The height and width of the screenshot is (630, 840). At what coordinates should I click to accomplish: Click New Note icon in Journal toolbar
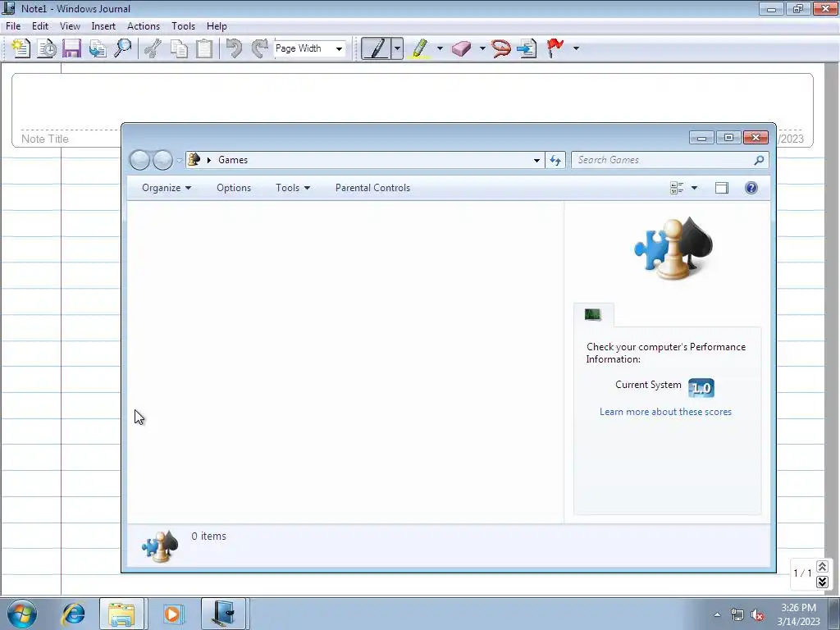tap(21, 48)
